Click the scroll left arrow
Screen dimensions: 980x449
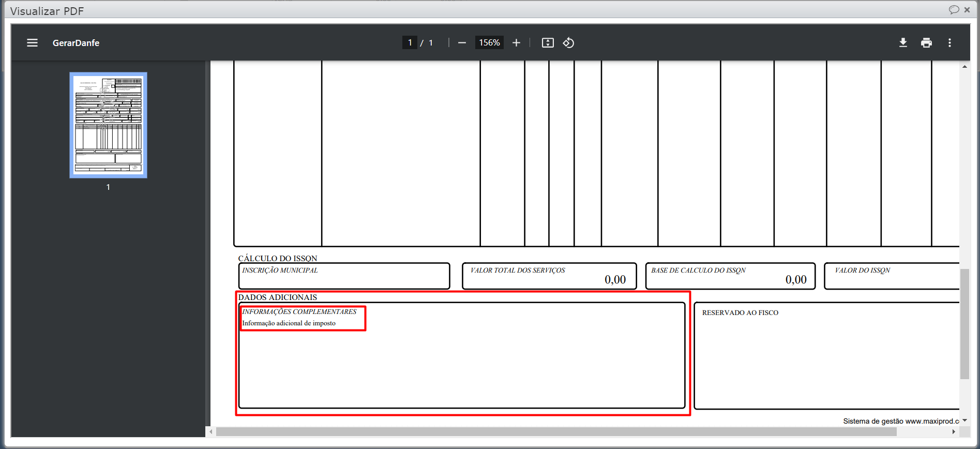click(x=211, y=431)
